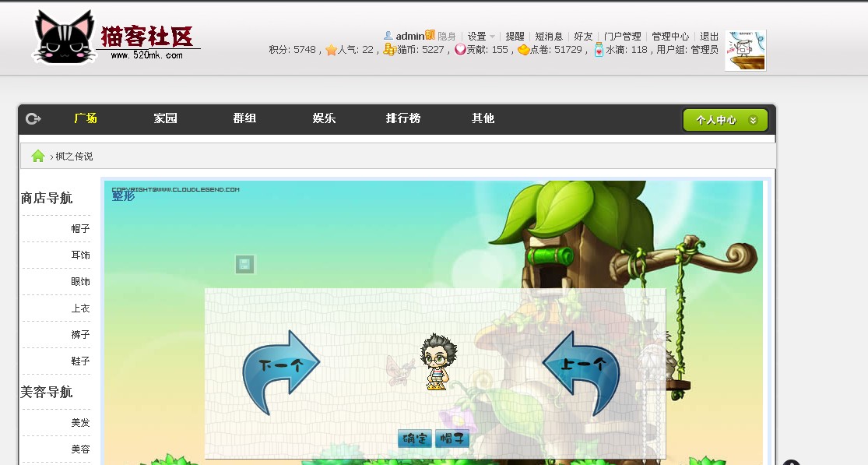The image size is (868, 465).
Task: Enable 隐身 invisible mode
Action: click(x=446, y=35)
